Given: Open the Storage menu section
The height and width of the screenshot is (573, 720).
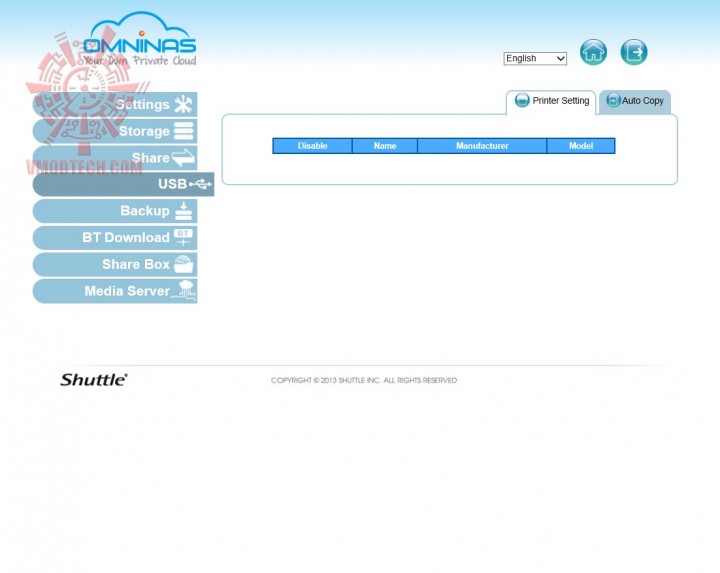Looking at the screenshot, I should 115,131.
